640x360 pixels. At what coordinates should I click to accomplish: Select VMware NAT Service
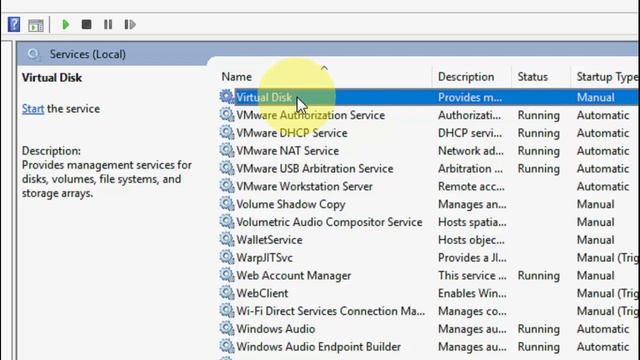(288, 151)
